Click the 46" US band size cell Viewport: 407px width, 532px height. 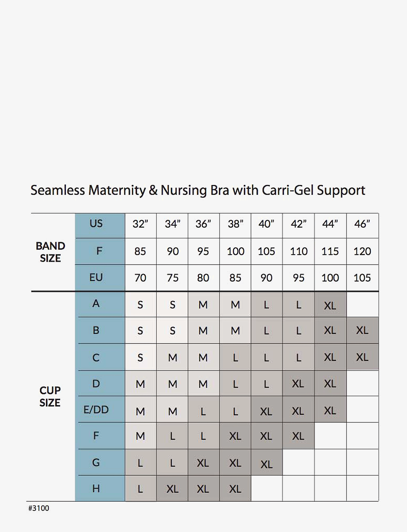pyautogui.click(x=362, y=226)
